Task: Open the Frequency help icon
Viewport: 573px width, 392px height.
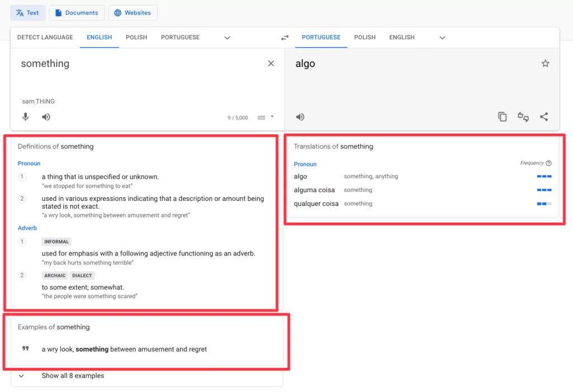Action: pyautogui.click(x=548, y=163)
